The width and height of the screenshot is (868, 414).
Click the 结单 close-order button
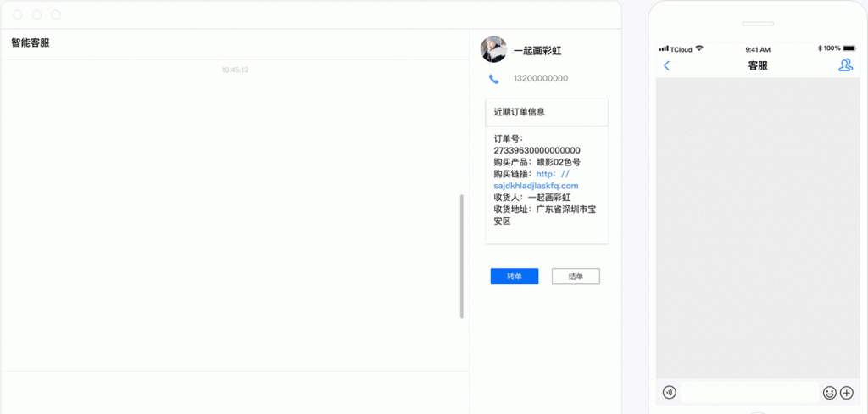point(576,276)
